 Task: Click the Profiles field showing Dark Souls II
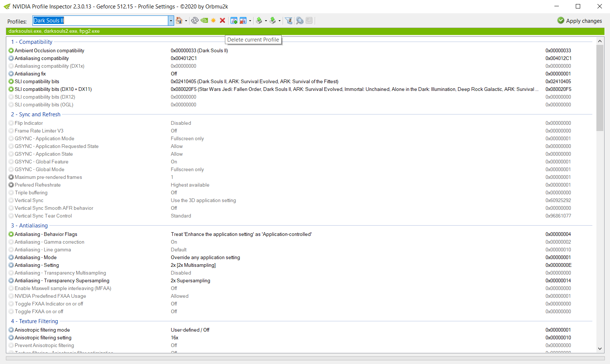pyautogui.click(x=101, y=21)
